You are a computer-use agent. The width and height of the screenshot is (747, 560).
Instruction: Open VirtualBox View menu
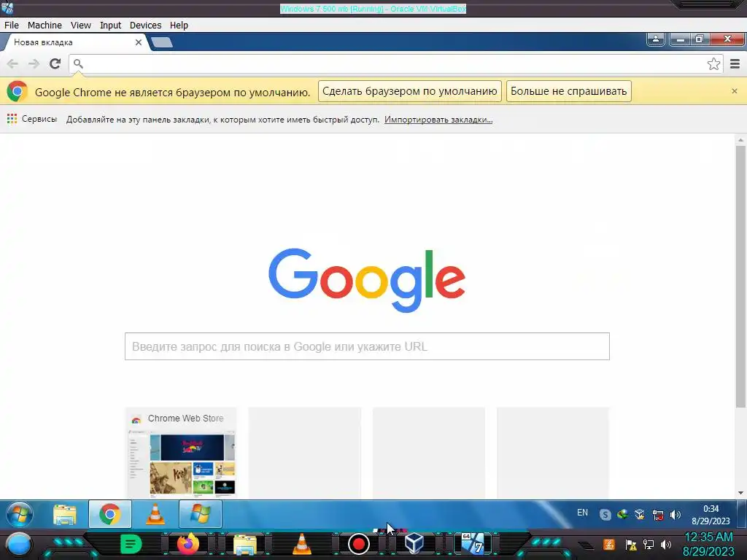80,26
